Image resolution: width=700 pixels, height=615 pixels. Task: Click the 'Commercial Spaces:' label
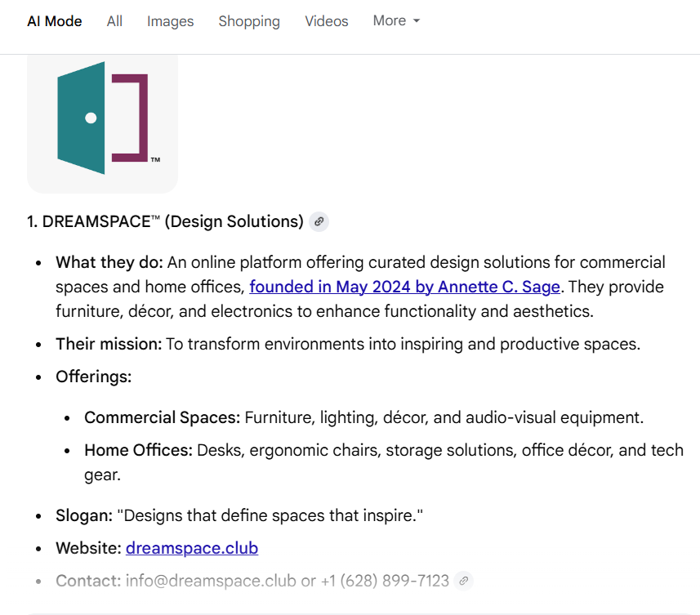163,417
